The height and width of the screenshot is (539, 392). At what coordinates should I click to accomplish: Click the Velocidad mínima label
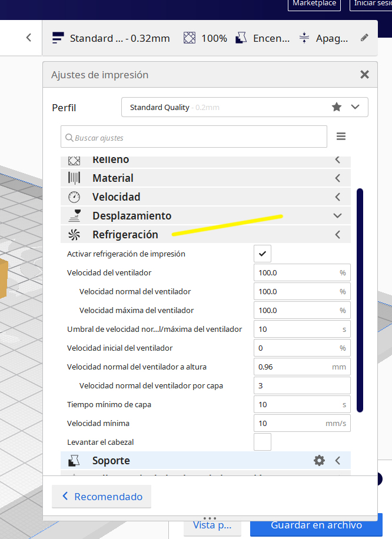point(98,423)
